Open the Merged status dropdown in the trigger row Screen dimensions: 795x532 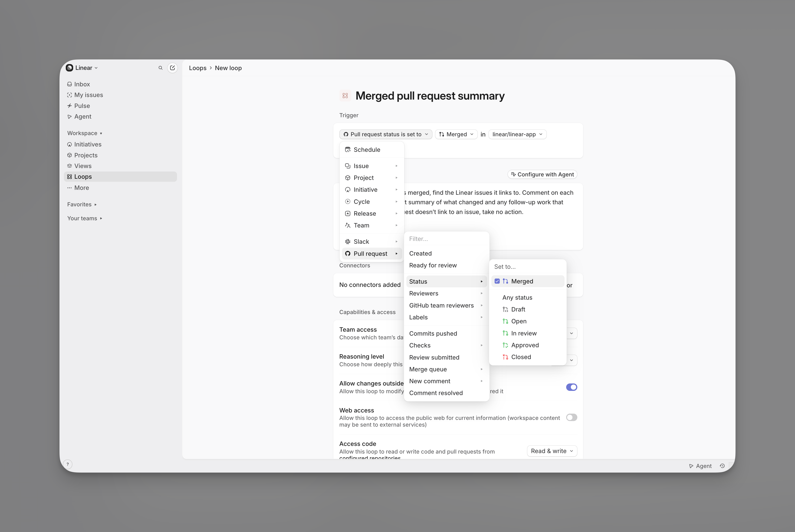pyautogui.click(x=456, y=134)
